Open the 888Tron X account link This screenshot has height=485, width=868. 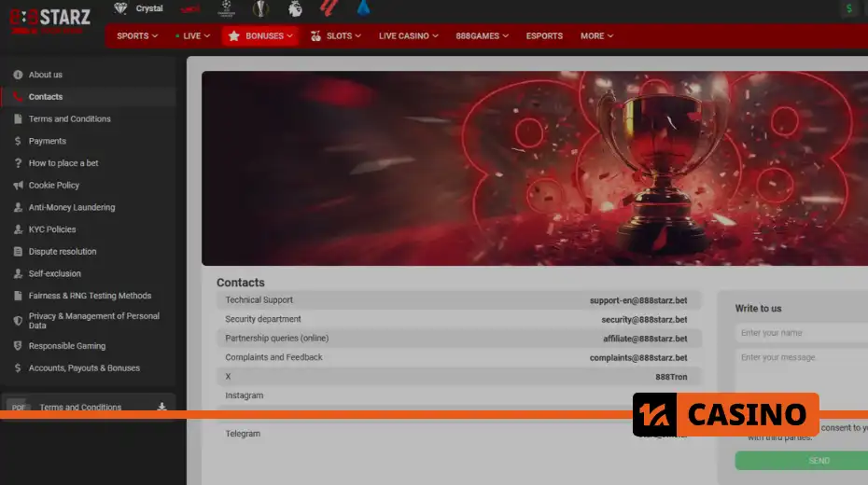(671, 377)
